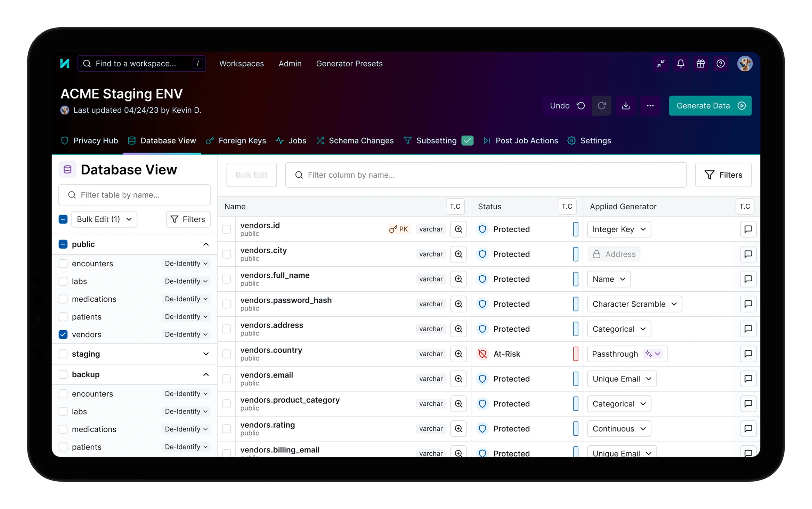Open the three-dots more options menu

click(x=650, y=106)
